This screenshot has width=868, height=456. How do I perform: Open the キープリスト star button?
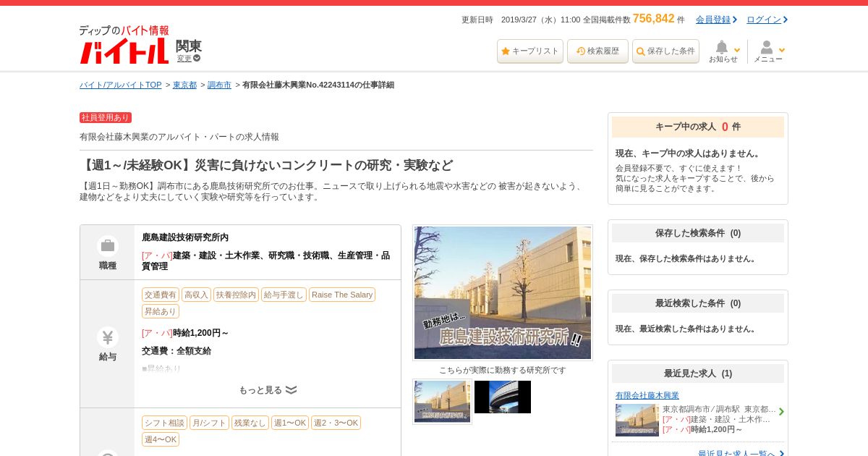point(530,51)
